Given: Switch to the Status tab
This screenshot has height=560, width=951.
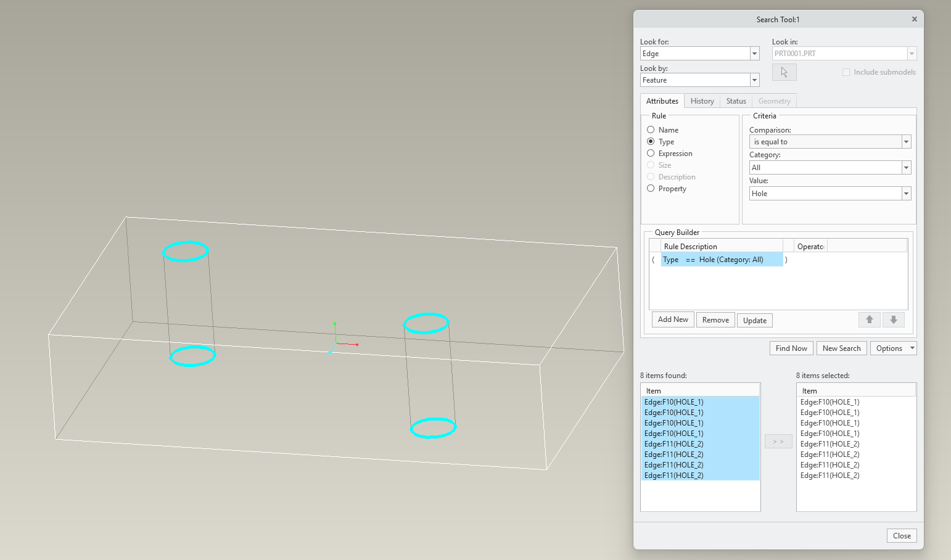Looking at the screenshot, I should (736, 101).
